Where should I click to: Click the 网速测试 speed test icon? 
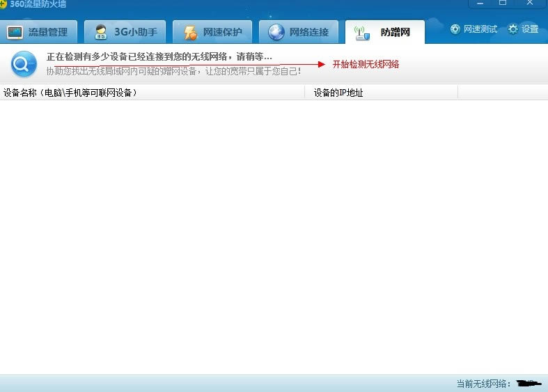pyautogui.click(x=455, y=29)
